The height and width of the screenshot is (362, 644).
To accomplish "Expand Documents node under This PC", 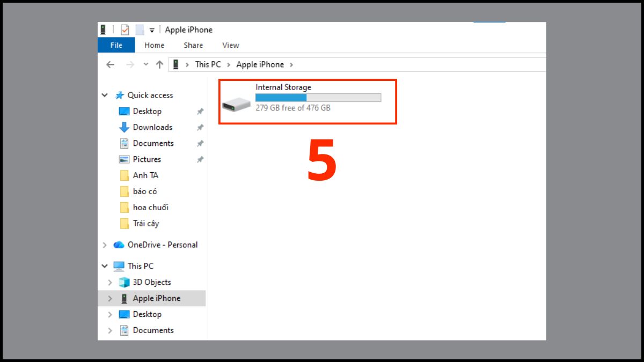I will coord(110,330).
